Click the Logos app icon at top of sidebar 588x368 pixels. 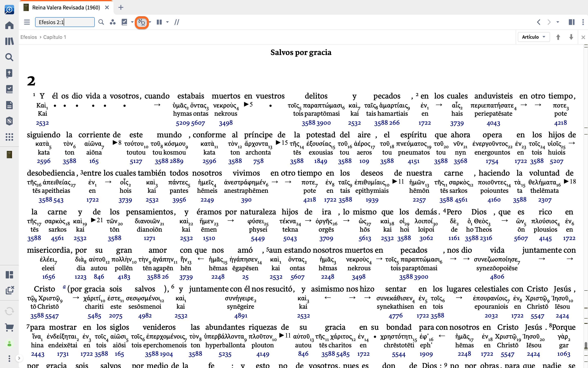click(9, 10)
